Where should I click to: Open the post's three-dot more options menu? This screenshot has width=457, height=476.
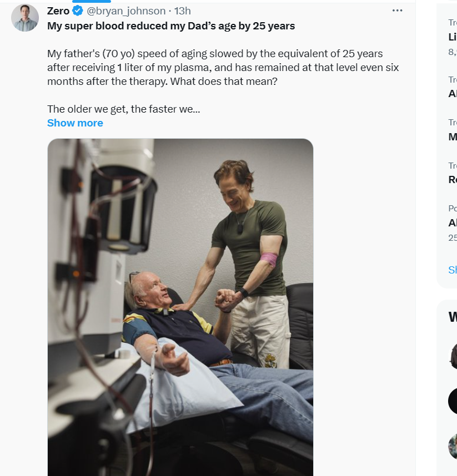[x=397, y=11]
